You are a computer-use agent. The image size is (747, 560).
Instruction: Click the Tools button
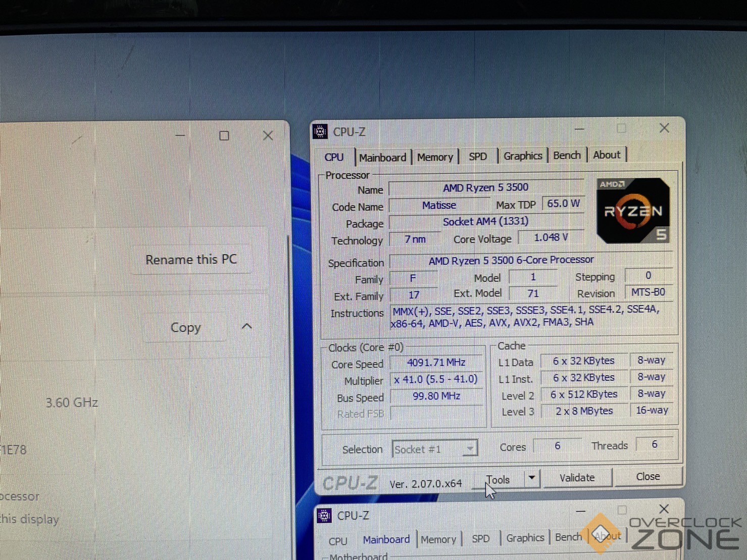tap(498, 479)
